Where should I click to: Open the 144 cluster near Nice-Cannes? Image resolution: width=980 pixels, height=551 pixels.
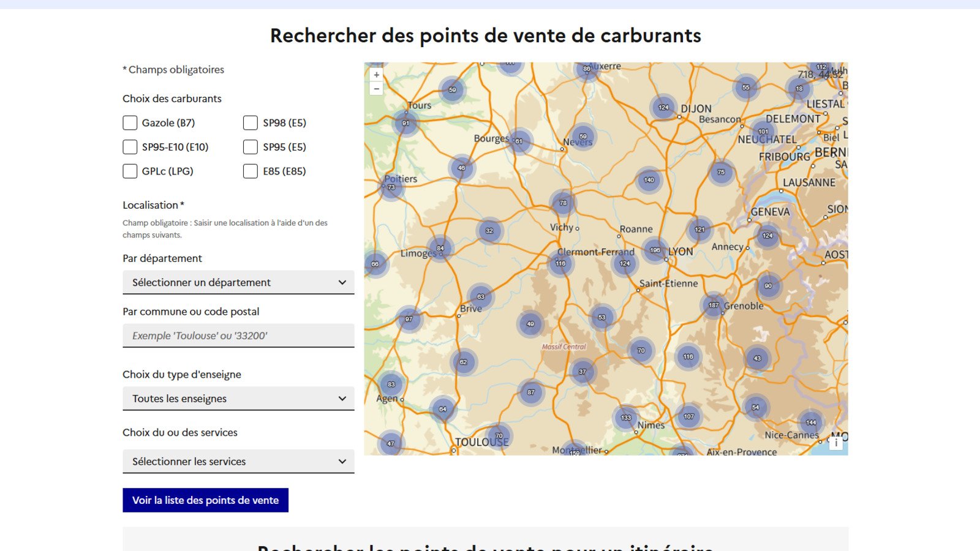(811, 422)
